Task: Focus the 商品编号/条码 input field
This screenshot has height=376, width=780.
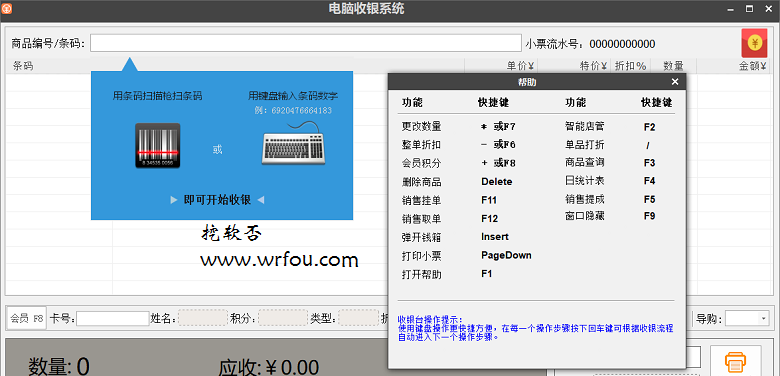Action: 306,43
